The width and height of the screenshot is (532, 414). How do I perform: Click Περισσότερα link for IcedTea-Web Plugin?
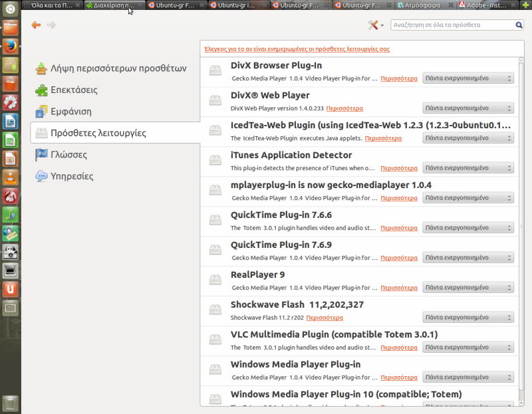pyautogui.click(x=383, y=138)
